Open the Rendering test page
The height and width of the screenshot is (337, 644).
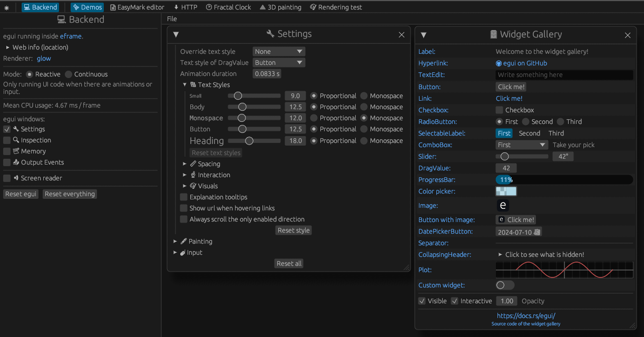pos(336,7)
